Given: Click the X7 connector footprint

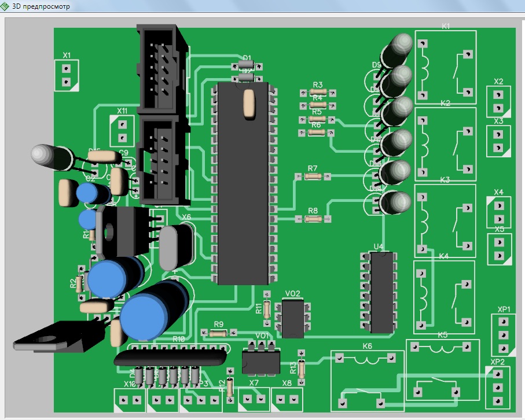Looking at the screenshot, I should 254,399.
